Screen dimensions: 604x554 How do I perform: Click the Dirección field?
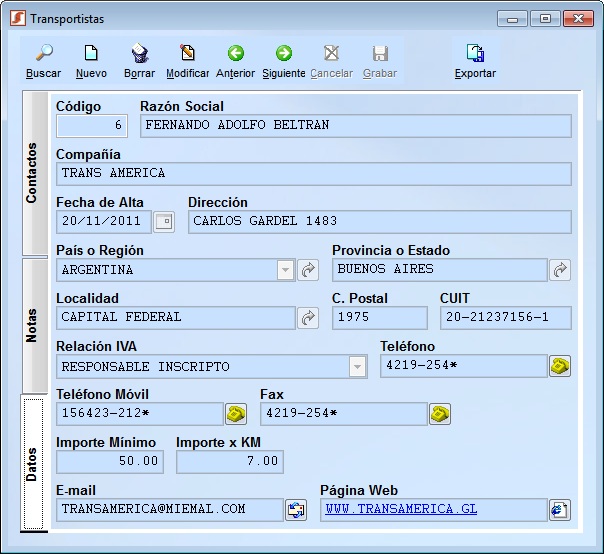379,222
